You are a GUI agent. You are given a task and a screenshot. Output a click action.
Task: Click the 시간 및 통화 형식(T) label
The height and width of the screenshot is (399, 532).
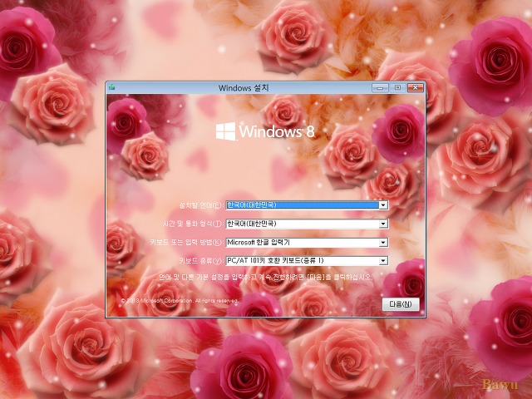click(x=194, y=224)
